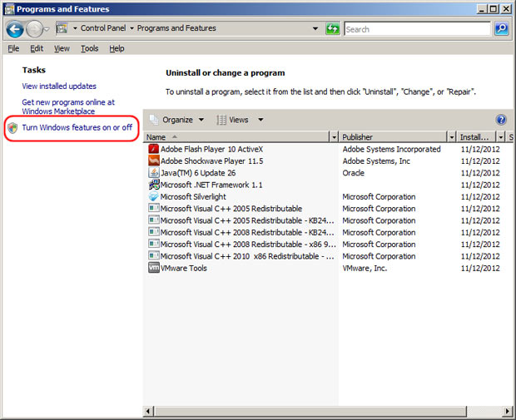The height and width of the screenshot is (420, 516).
Task: Open the Views dropdown arrow
Action: click(260, 120)
